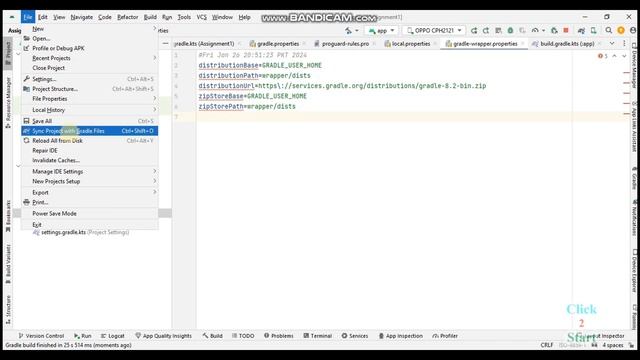The width and height of the screenshot is (640, 360).
Task: Click the 4 spaces indent status entry
Action: click(613, 345)
